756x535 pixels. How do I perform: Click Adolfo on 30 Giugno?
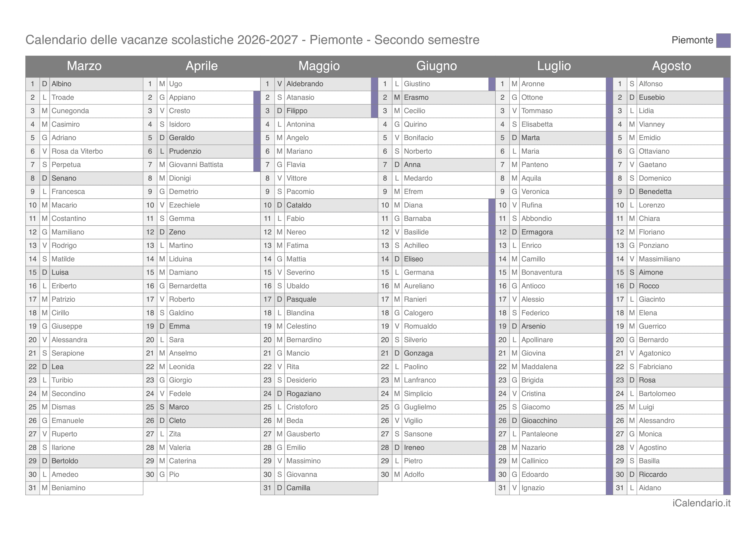point(414,474)
